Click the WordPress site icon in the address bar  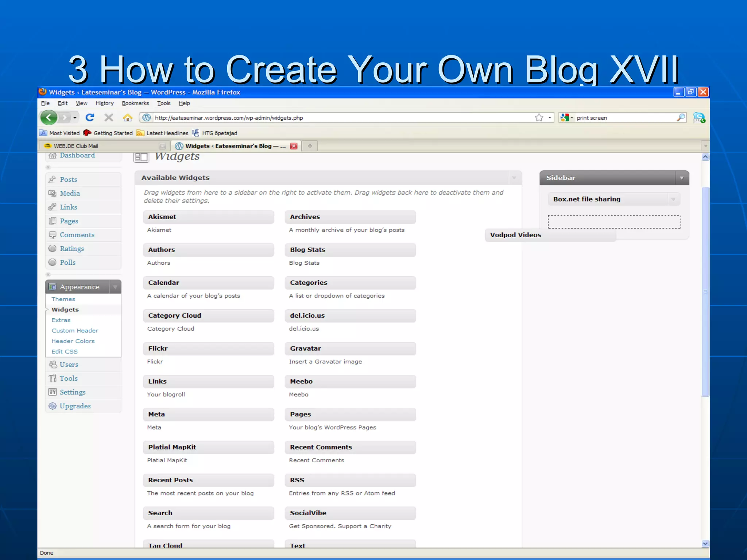click(x=147, y=117)
